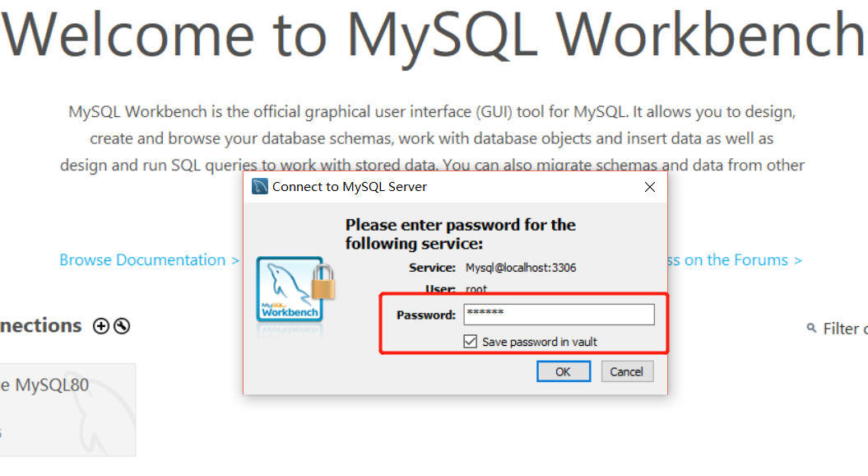The width and height of the screenshot is (868, 476).
Task: Close the Connect to MySQL Server dialog
Action: pos(649,186)
